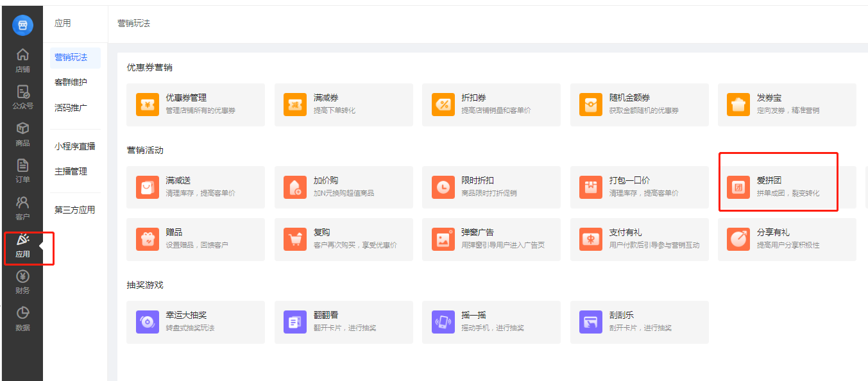Open 活码推广 in the submenu
The width and height of the screenshot is (868, 381).
click(71, 108)
